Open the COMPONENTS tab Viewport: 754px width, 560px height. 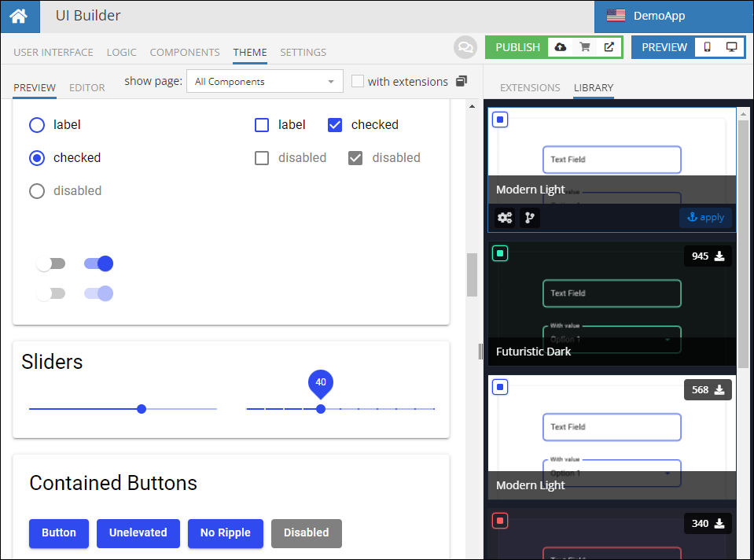(x=185, y=52)
